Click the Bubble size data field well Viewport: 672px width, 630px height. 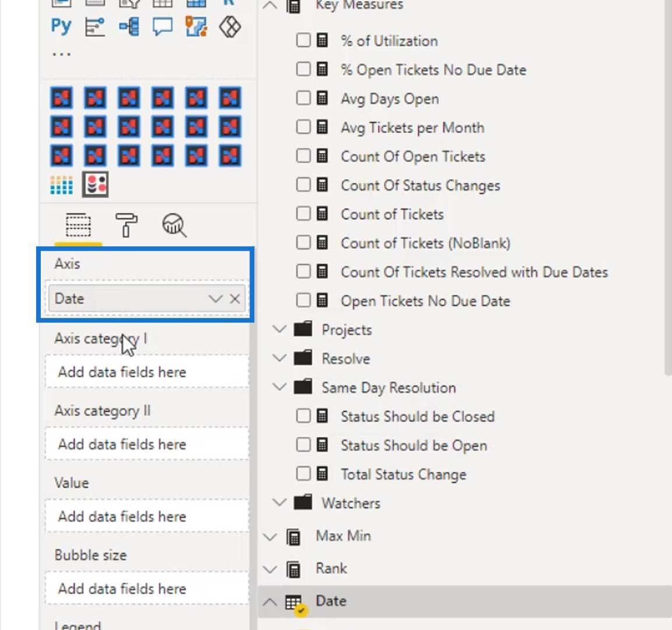click(147, 589)
